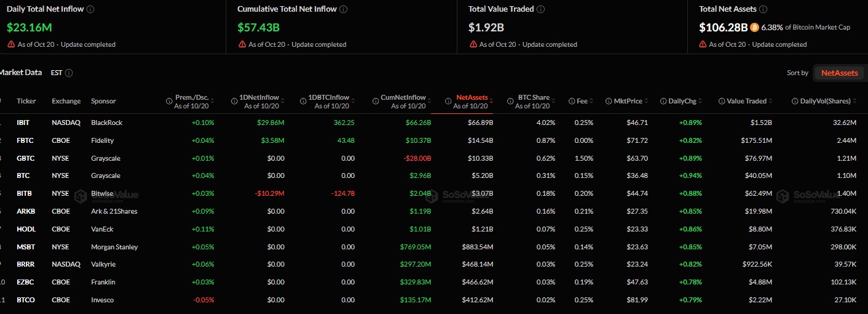Click the red warning icon under $23.16M
This screenshot has width=868, height=314.
(x=11, y=44)
